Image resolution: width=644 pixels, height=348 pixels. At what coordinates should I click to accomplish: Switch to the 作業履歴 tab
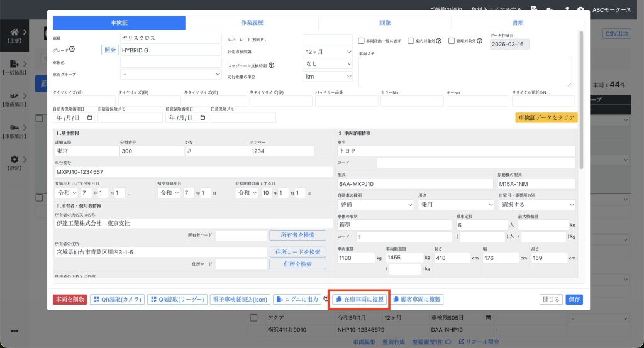pyautogui.click(x=252, y=23)
